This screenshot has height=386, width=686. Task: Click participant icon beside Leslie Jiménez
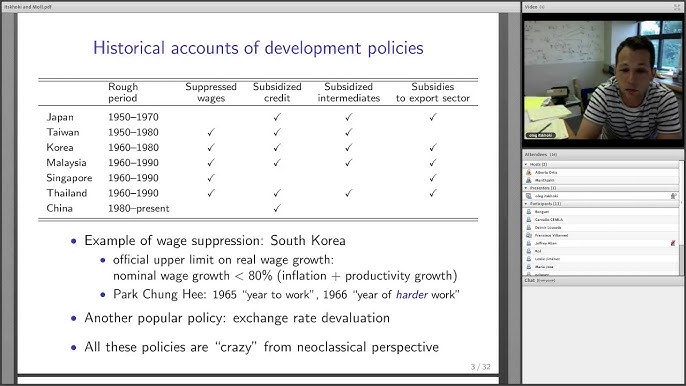(x=528, y=259)
